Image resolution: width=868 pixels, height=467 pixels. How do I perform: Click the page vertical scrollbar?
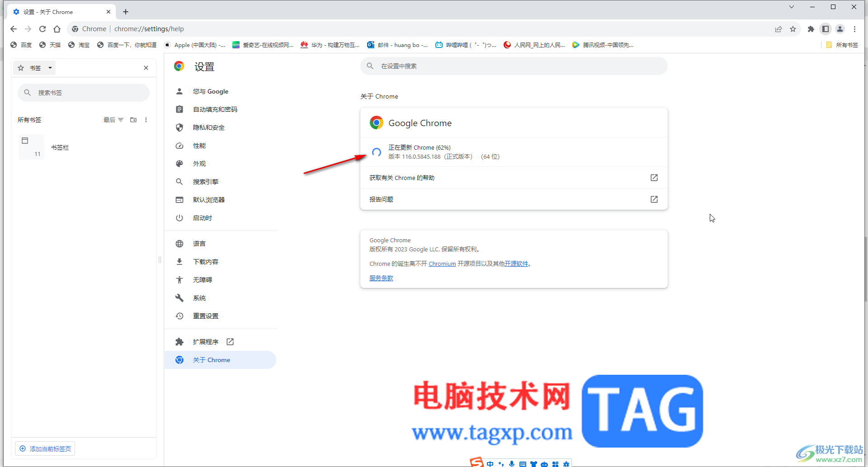(865, 269)
